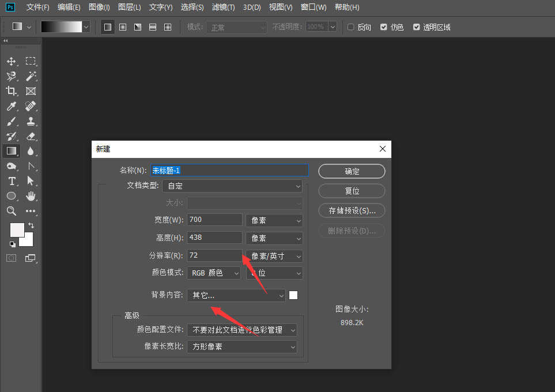
Task: Disable the 透明区域 checkbox
Action: [x=418, y=27]
